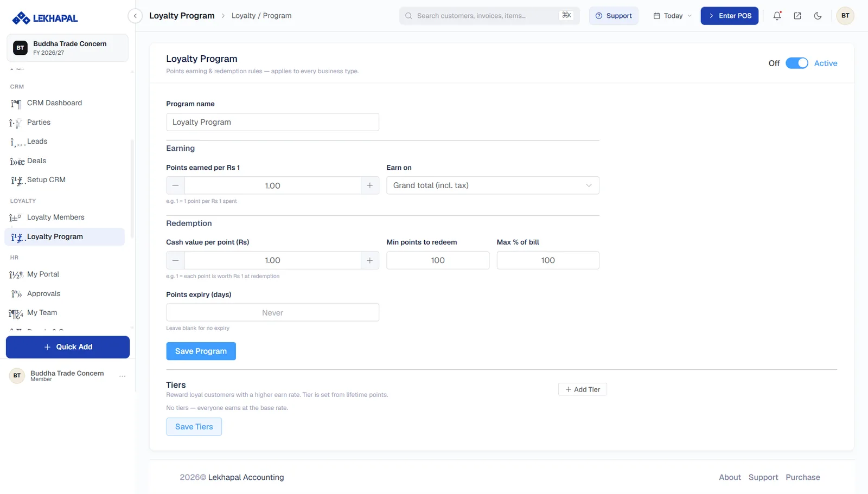Click the Cash value per point value
This screenshot has height=494, width=868.
[272, 260]
